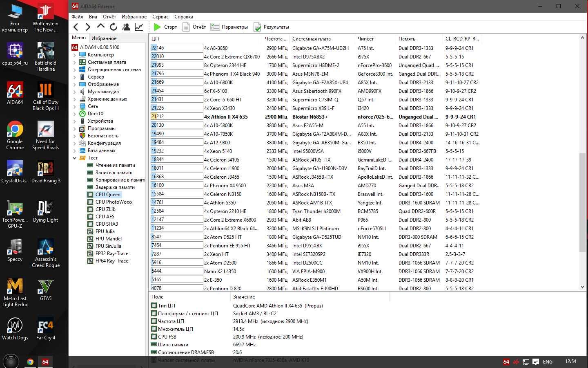Open TechPowerUp GPU-Z desktop shortcut
588x368 pixels.
[15, 214]
